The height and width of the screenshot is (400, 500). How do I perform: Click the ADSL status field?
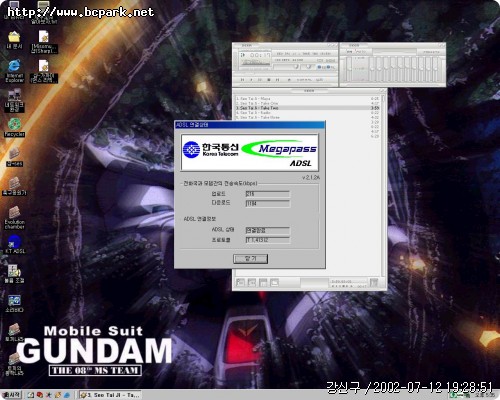pyautogui.click(x=268, y=230)
